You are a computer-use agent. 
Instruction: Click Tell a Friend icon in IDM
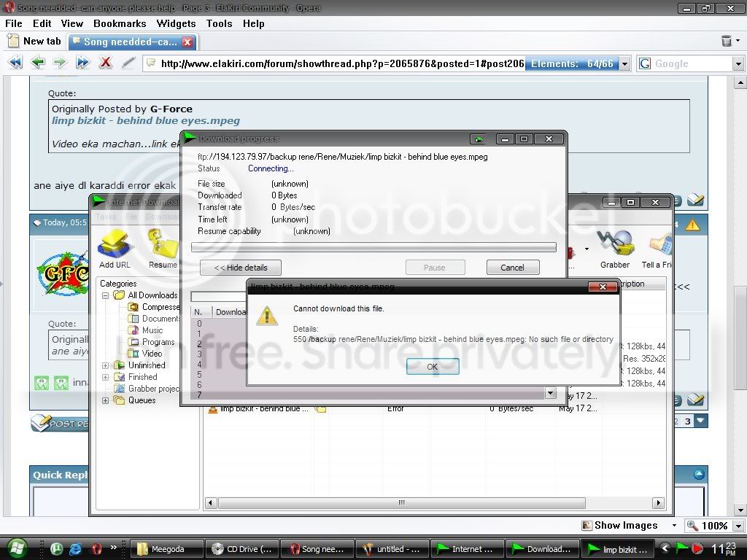pyautogui.click(x=657, y=249)
